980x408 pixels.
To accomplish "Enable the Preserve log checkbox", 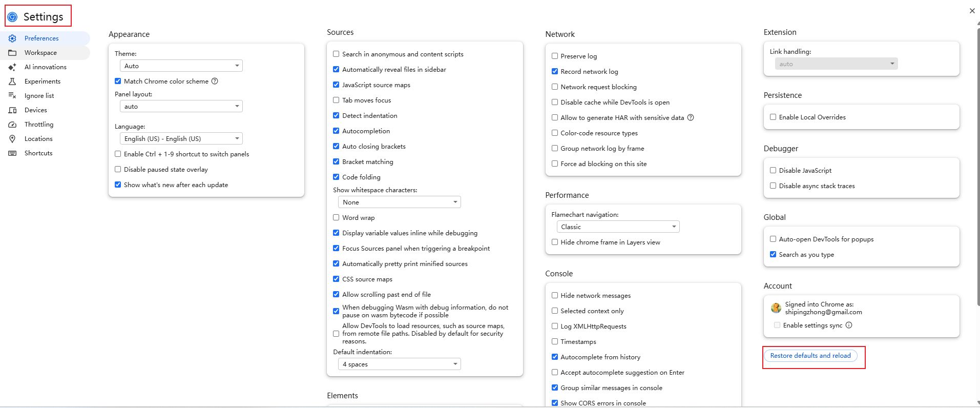I will [x=555, y=56].
